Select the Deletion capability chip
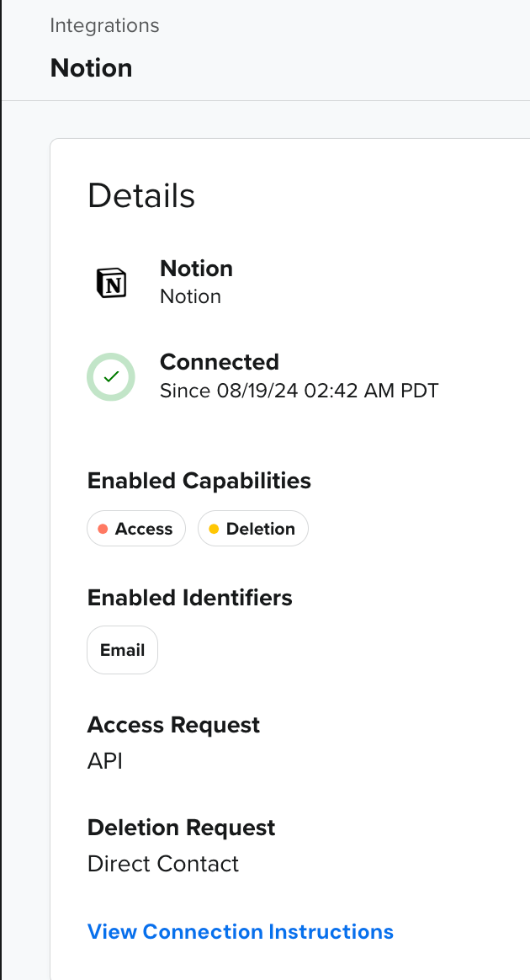This screenshot has width=530, height=980. pyautogui.click(x=253, y=529)
